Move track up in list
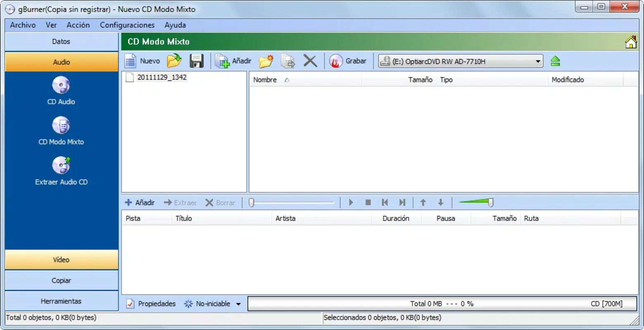This screenshot has width=644, height=330. coord(423,203)
